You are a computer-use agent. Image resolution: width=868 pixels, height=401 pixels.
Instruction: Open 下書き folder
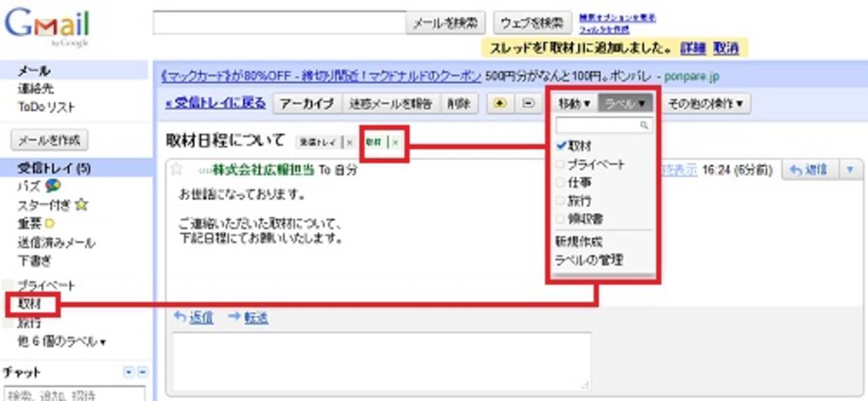tap(34, 261)
